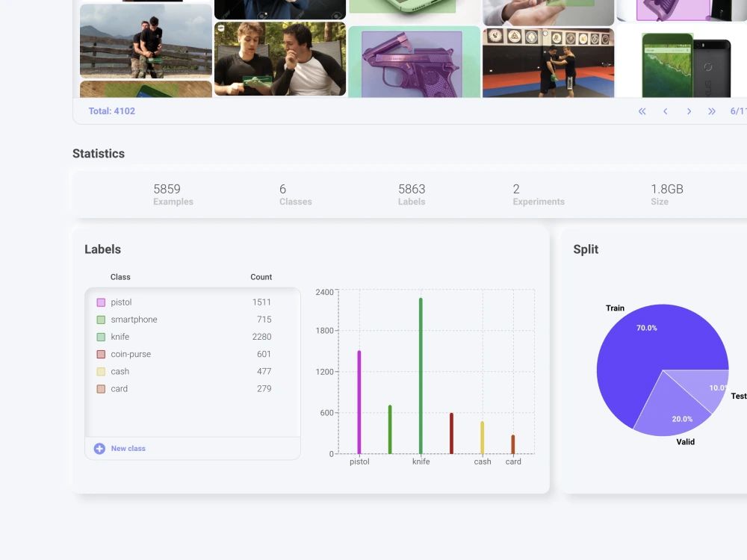
Task: Select the card class row label
Action: tap(119, 388)
